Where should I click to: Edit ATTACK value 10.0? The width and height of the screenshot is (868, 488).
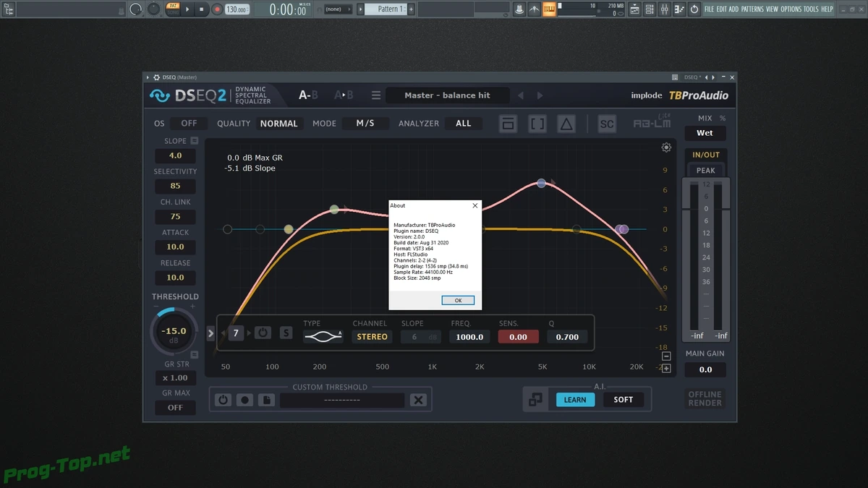(x=175, y=247)
